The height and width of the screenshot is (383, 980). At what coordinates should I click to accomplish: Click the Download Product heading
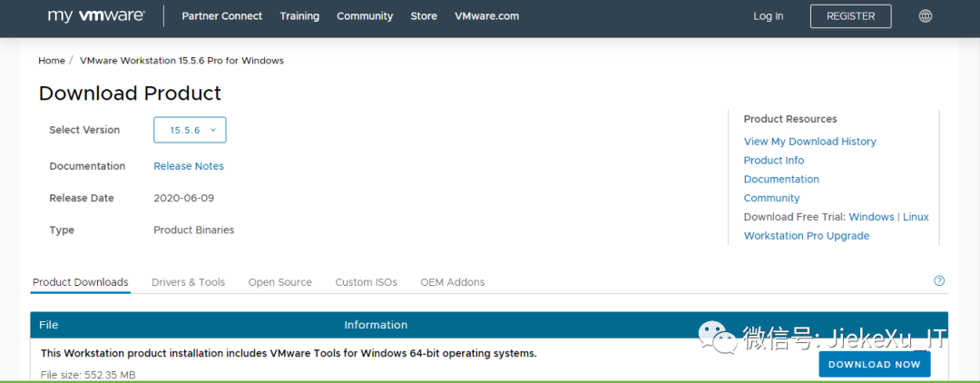pyautogui.click(x=130, y=93)
